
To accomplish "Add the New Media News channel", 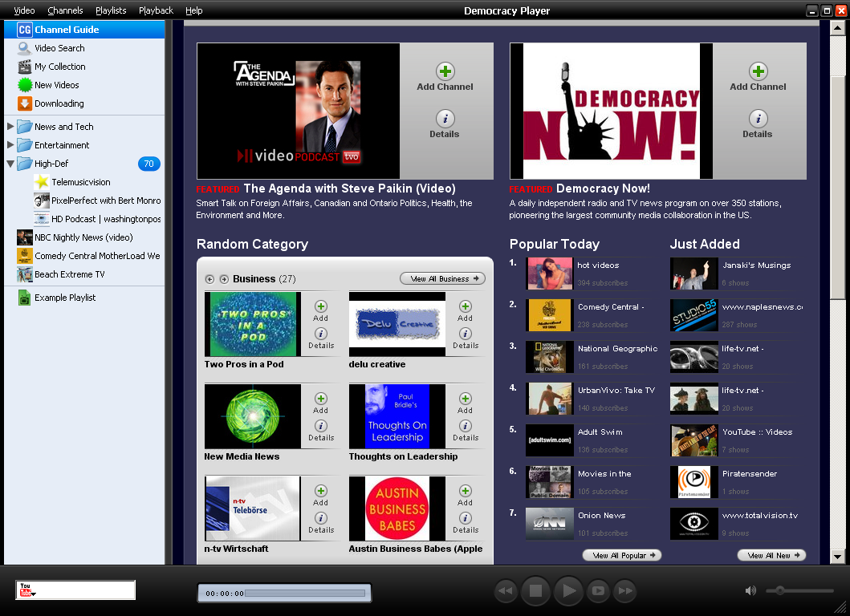I will pos(321,403).
